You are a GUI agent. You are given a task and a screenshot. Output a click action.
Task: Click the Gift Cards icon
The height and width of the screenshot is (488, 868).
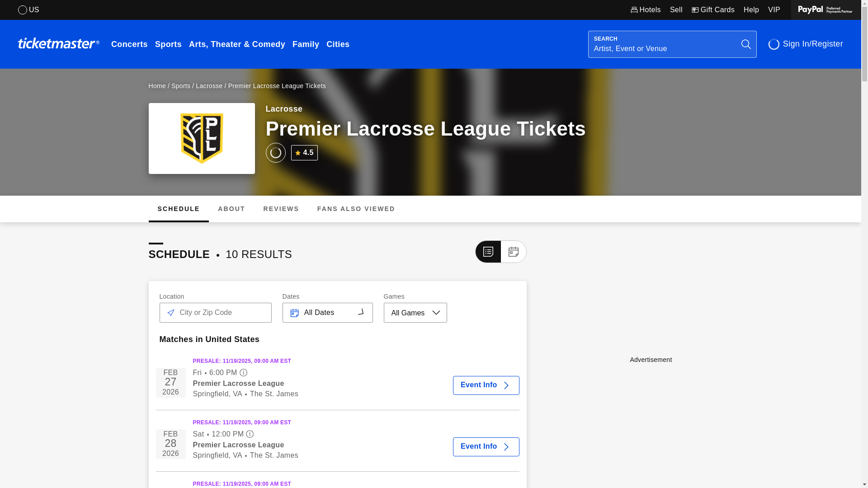(695, 10)
